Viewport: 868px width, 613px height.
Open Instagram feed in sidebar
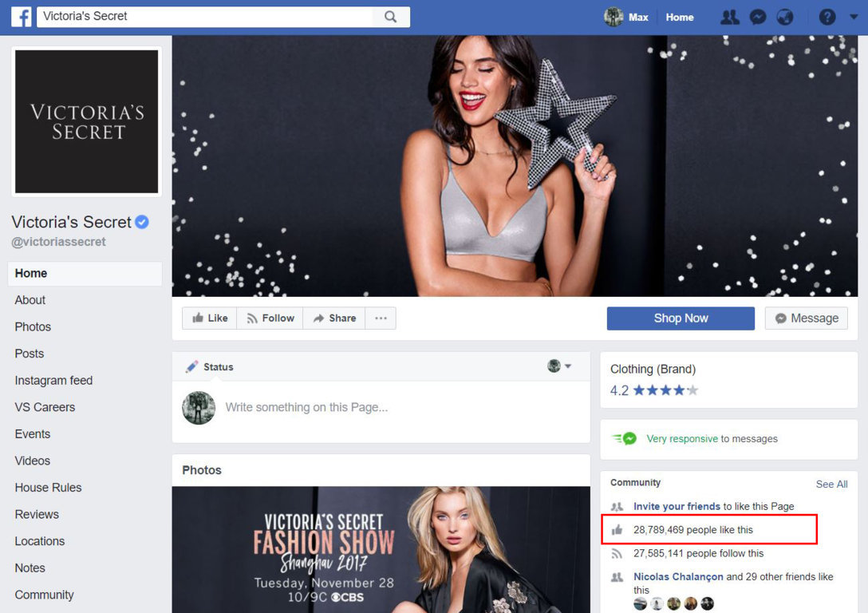53,381
